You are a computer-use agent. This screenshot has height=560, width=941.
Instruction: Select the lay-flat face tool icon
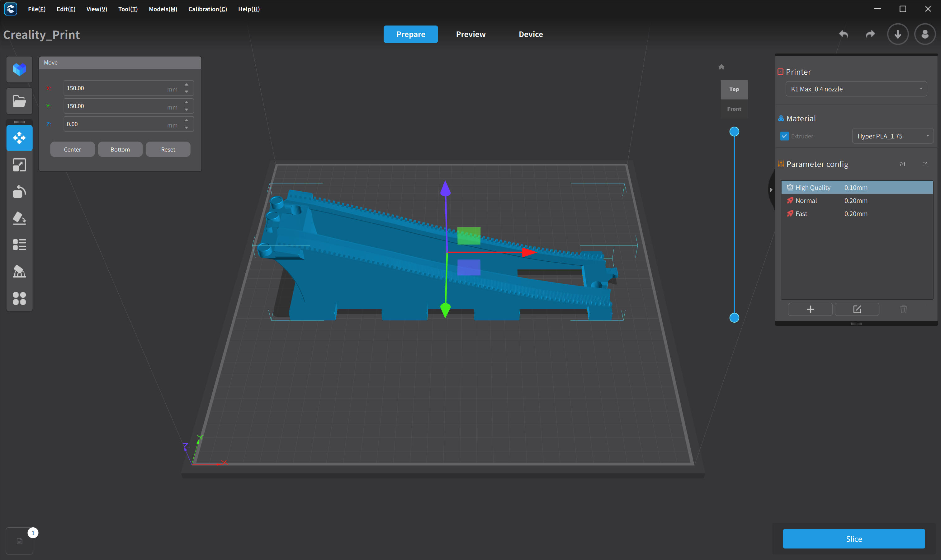pyautogui.click(x=19, y=218)
